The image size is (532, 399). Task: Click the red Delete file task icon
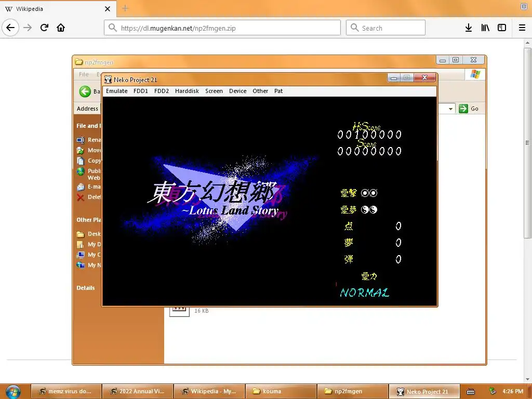(x=81, y=197)
